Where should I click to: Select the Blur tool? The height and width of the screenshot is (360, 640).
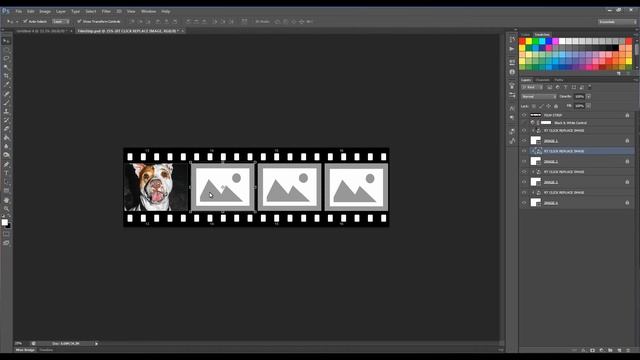6,147
